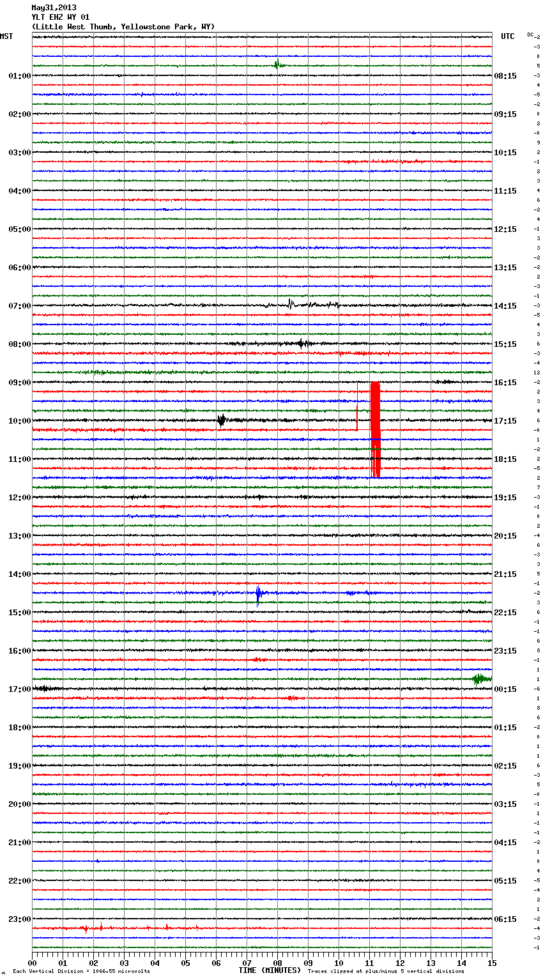
Task: Select the "09:00" MST hour label
Action: point(19,383)
